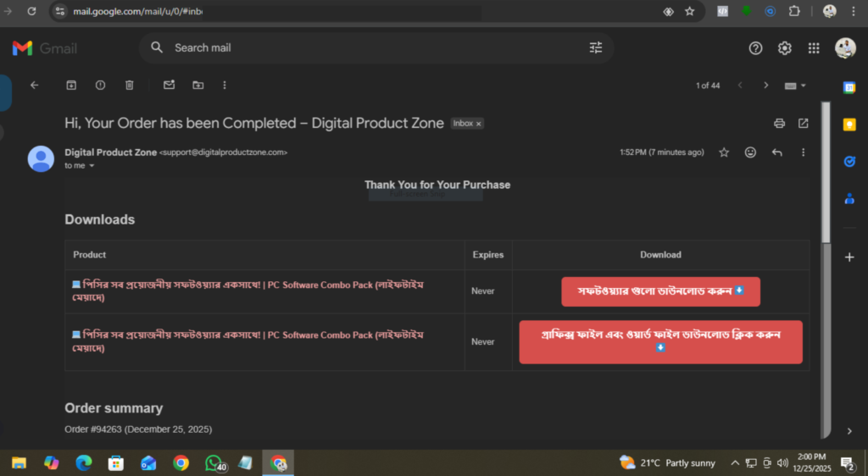This screenshot has width=868, height=476.
Task: Click the Move to folder icon
Action: tap(198, 85)
